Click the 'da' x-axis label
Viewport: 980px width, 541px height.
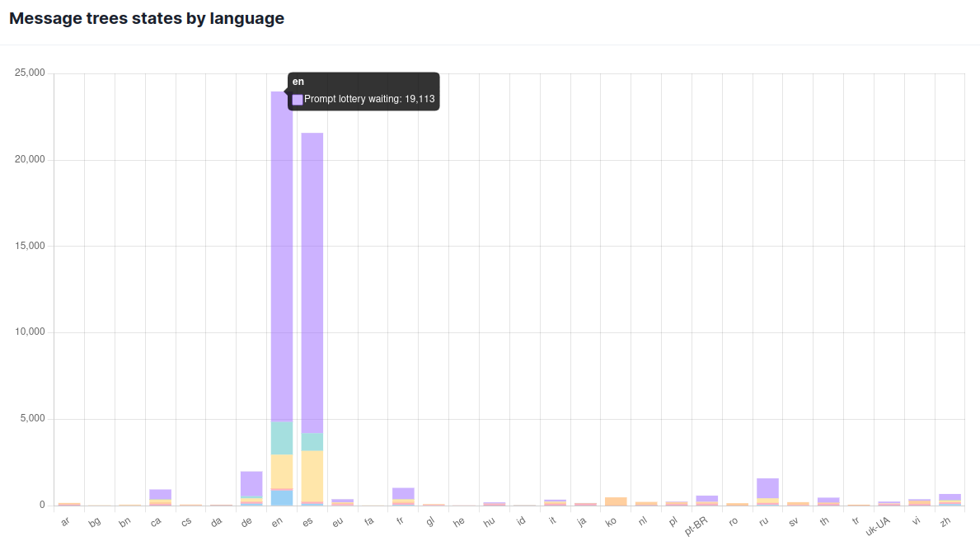216,521
